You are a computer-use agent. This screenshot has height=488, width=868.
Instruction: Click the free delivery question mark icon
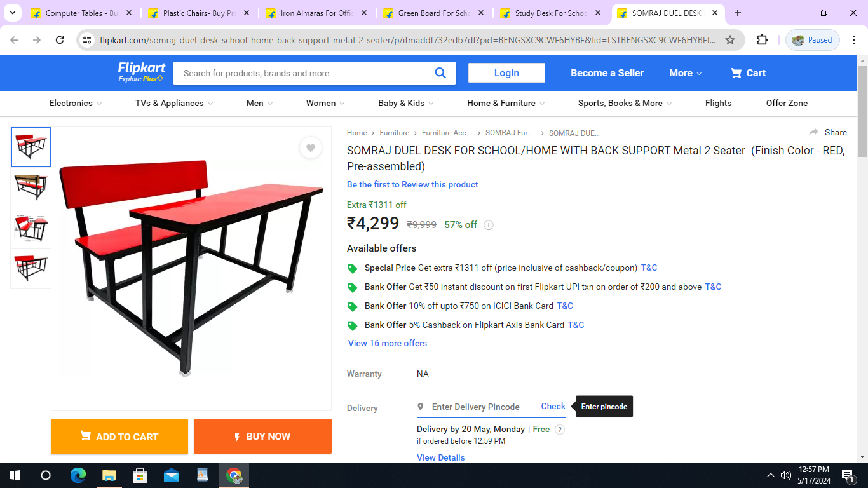[x=560, y=430]
